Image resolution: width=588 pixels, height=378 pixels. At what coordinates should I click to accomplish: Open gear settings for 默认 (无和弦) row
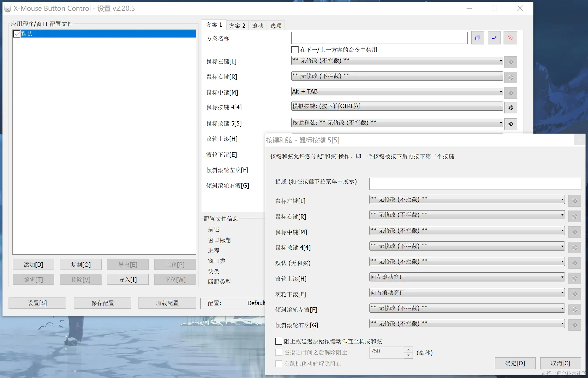(x=575, y=263)
